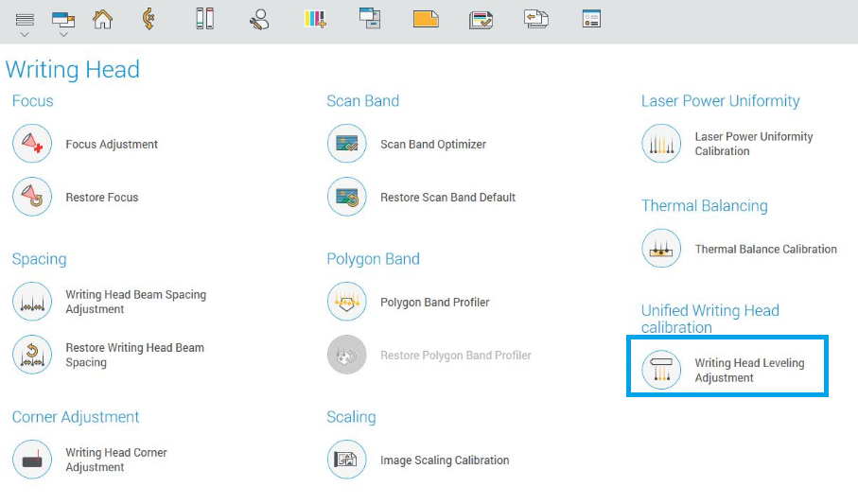Click the Image Scaling Calibration icon
Viewport: 858px width, 504px height.
point(347,460)
